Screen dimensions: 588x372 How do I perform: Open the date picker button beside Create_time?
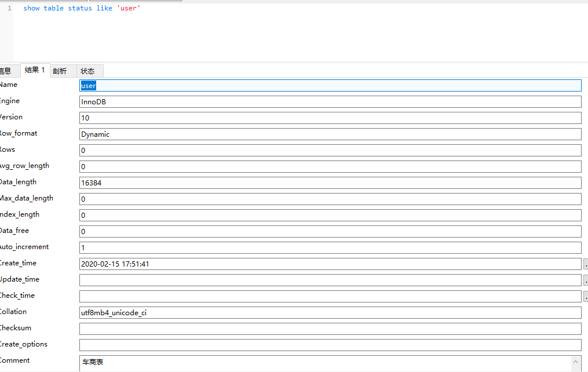(586, 264)
